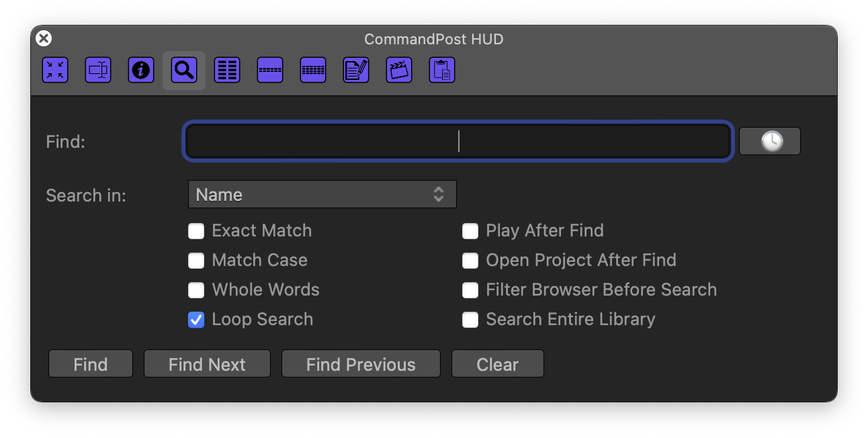Enable Search Entire Library checkbox
Viewport: 868px width, 438px height.
[x=470, y=320]
